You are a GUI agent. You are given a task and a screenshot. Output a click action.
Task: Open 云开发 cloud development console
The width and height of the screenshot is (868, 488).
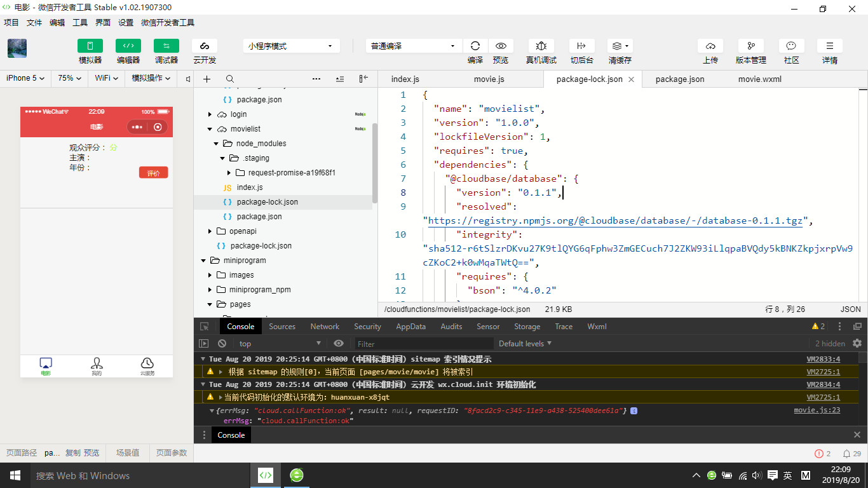pyautogui.click(x=205, y=46)
